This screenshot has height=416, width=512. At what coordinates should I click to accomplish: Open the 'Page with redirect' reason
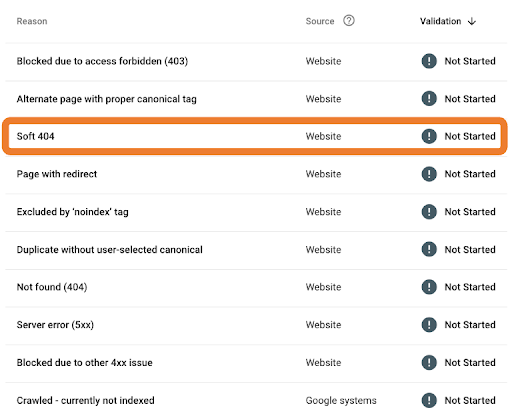pyautogui.click(x=57, y=174)
